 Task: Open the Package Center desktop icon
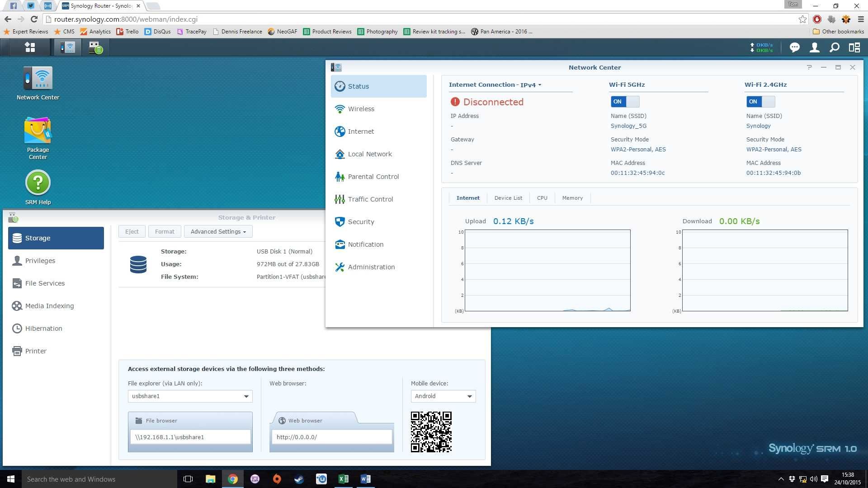click(x=38, y=138)
